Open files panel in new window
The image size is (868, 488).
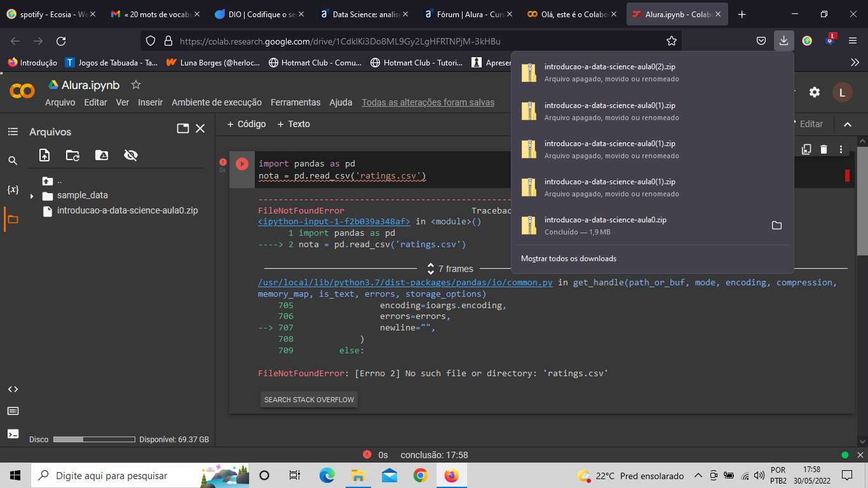[x=183, y=128]
